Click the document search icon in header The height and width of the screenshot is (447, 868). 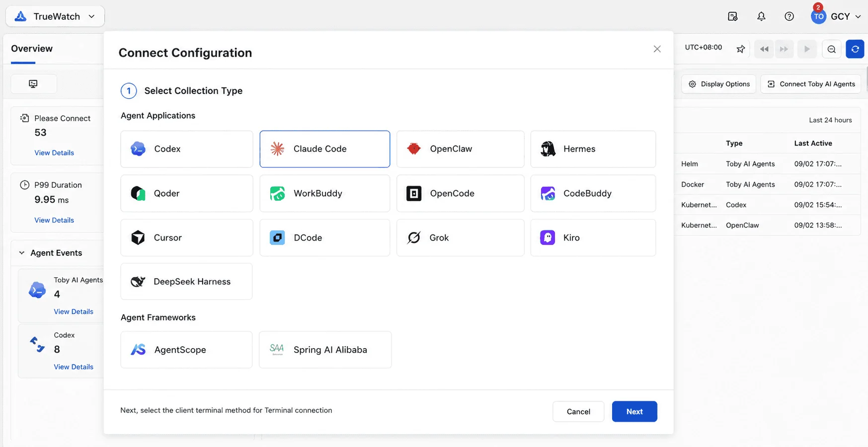pyautogui.click(x=733, y=16)
